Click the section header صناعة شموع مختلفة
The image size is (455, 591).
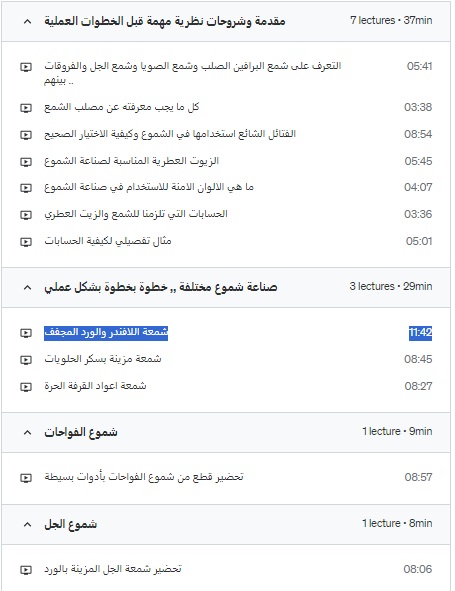pos(161,288)
